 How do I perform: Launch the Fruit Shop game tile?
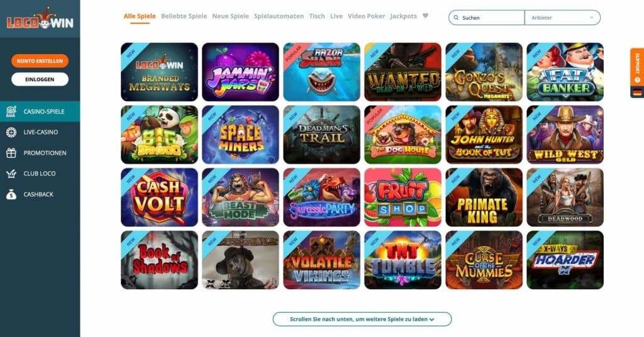coord(403,197)
